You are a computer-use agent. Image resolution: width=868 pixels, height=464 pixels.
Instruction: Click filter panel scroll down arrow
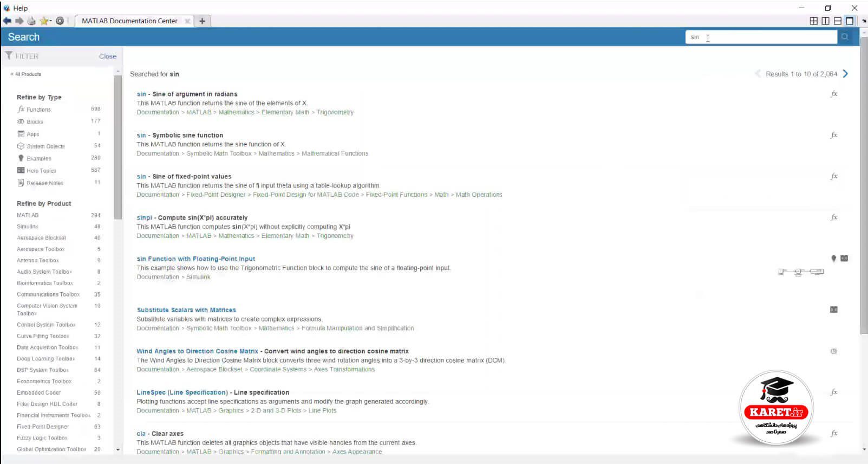coord(118,449)
